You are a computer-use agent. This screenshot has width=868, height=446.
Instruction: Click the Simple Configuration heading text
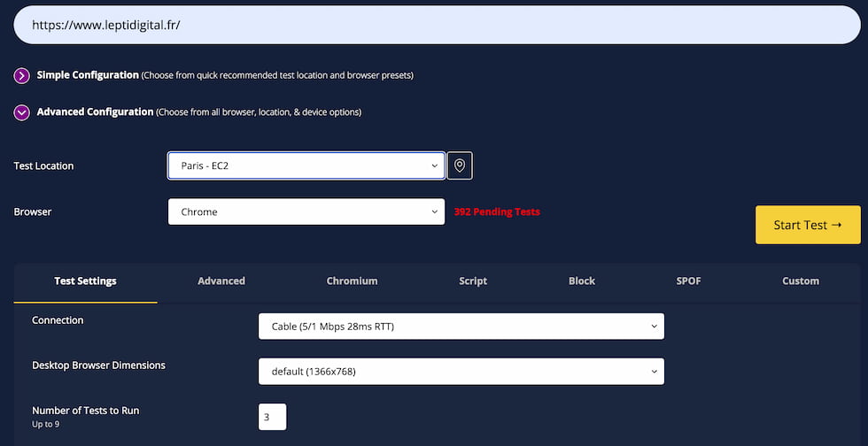(88, 74)
